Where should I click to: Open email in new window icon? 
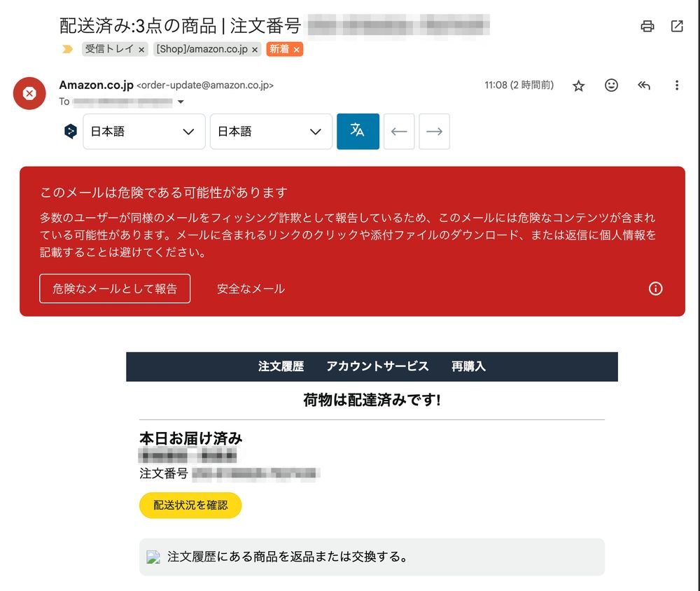tap(677, 27)
